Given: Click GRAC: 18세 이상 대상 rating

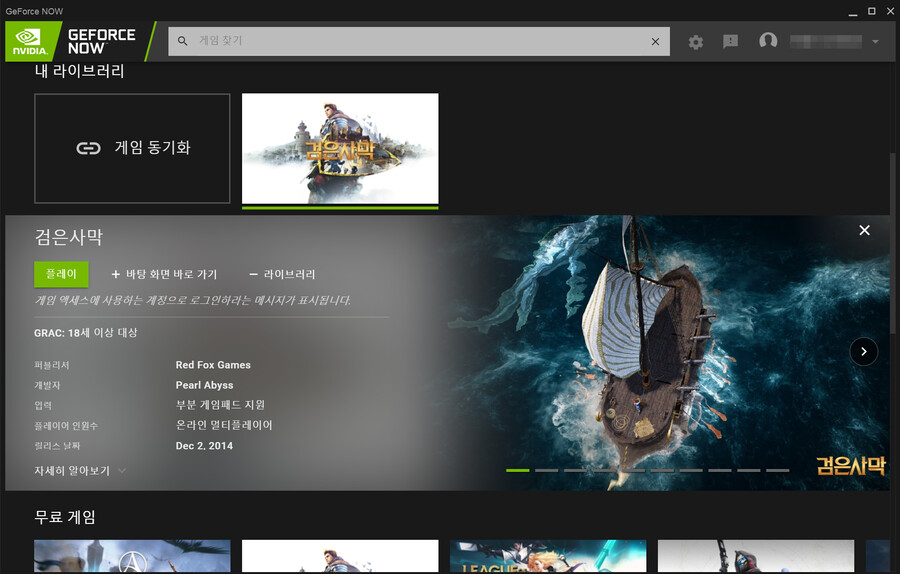Looking at the screenshot, I should [x=86, y=333].
